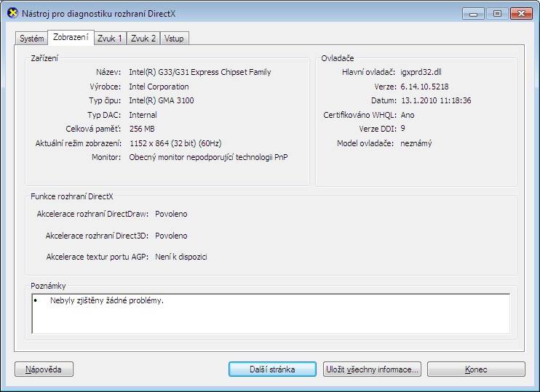Image resolution: width=540 pixels, height=392 pixels.
Task: Click AGP texture value "Není k dispozici"
Action: point(180,257)
